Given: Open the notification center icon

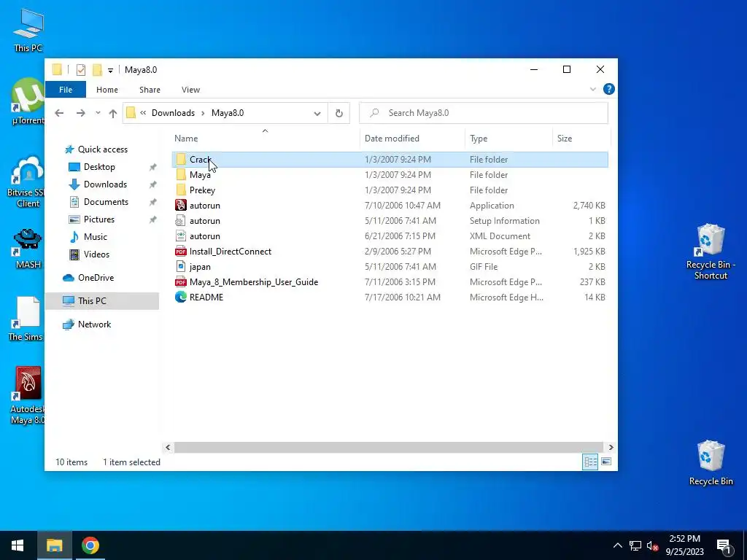Looking at the screenshot, I should (724, 546).
